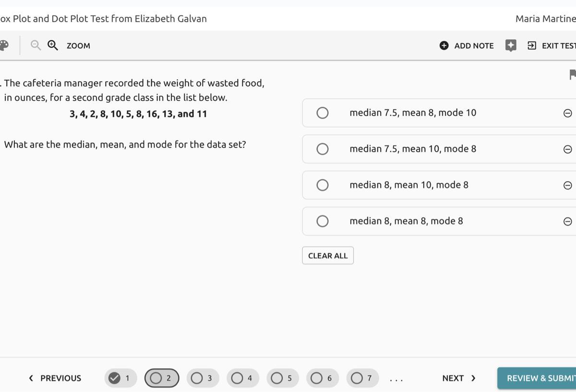Show more question numbers via ellipsis
Screen dimensions: 576x392
pos(396,379)
